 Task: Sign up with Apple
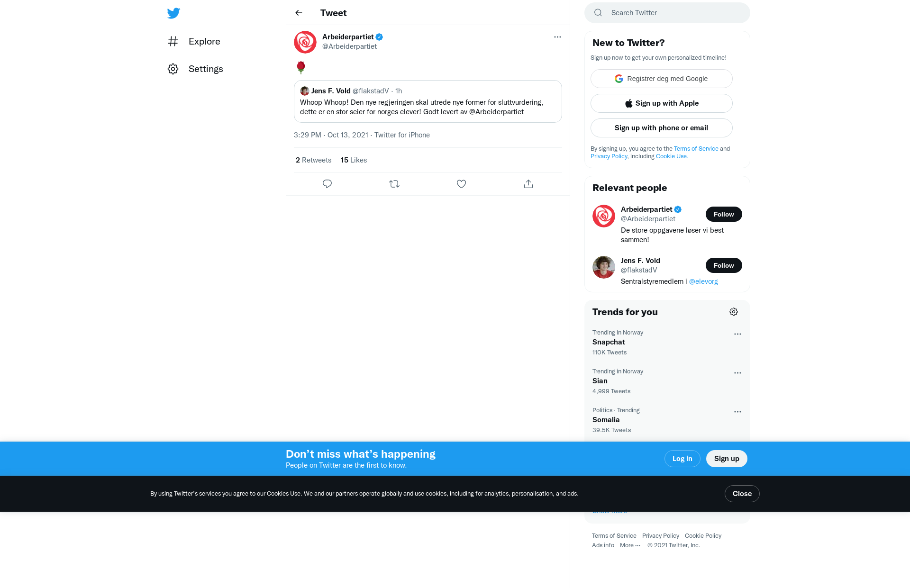pos(662,103)
